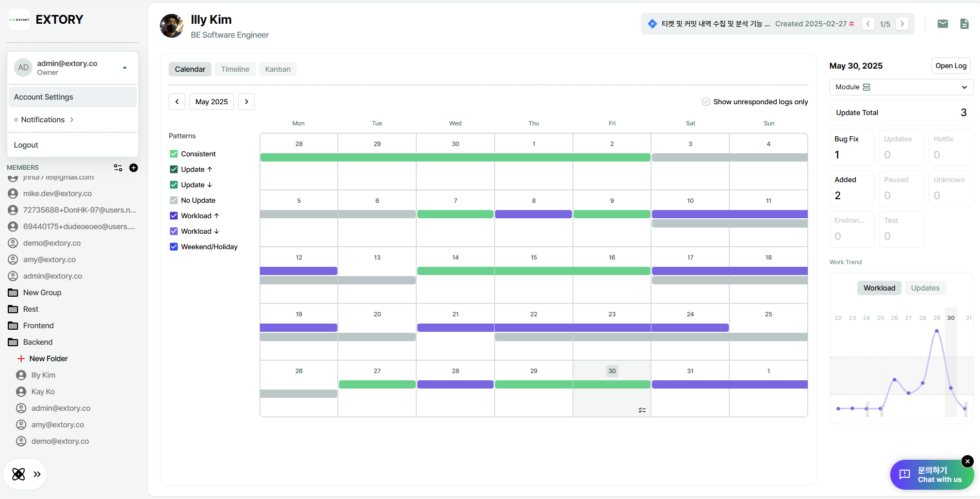Open the Module dropdown
The height and width of the screenshot is (499, 980).
(x=901, y=87)
